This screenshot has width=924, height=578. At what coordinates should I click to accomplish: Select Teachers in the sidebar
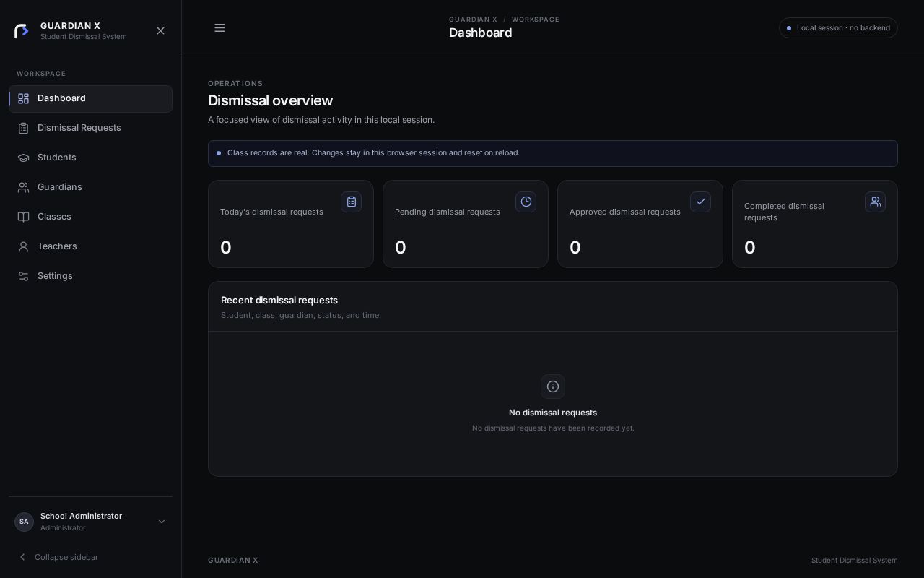91,246
